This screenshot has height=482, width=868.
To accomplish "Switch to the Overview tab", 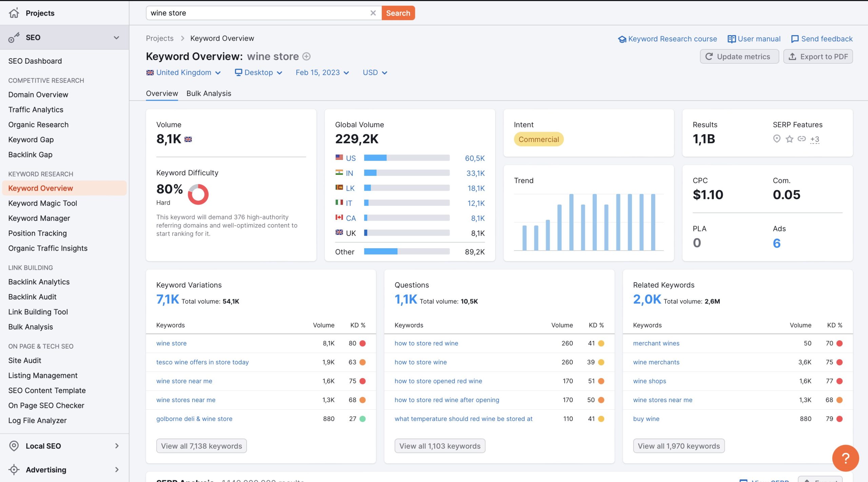I will tap(162, 93).
